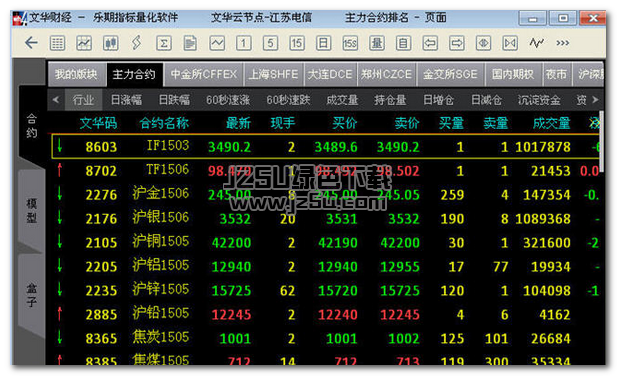Viewport: 617px width, 376px height.
Task: Open the 大连DCE tab
Action: [330, 74]
